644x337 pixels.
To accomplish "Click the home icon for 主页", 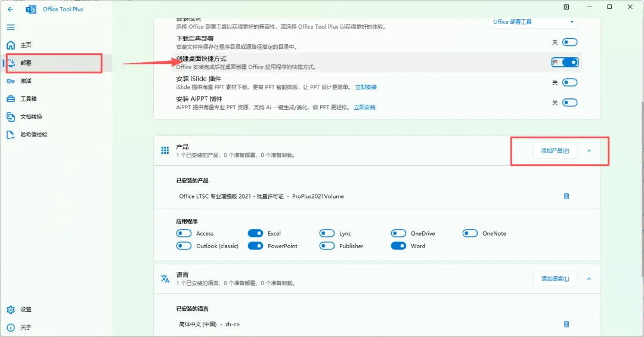I will coord(11,45).
